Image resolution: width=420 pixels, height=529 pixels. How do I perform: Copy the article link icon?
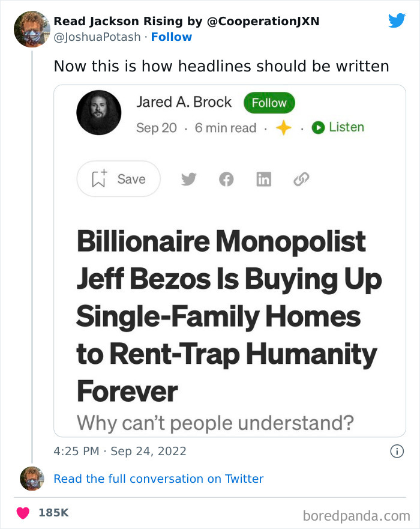click(x=301, y=178)
